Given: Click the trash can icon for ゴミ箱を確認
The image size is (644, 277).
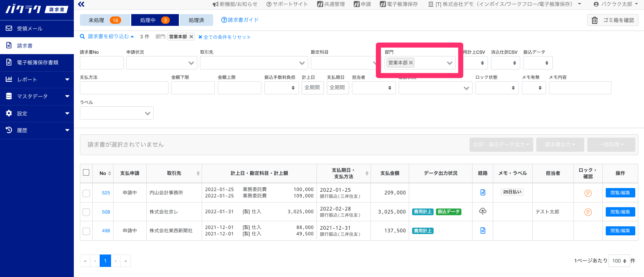Looking at the screenshot, I should [x=594, y=20].
